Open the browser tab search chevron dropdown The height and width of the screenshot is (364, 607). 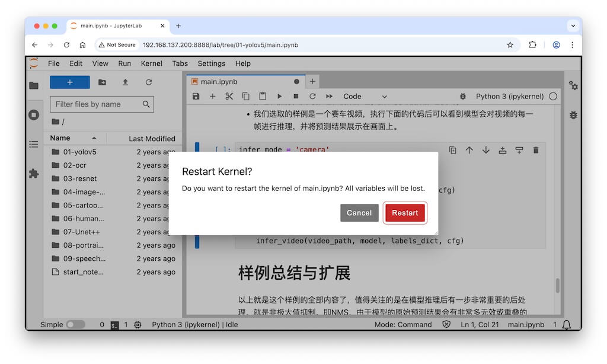point(573,25)
